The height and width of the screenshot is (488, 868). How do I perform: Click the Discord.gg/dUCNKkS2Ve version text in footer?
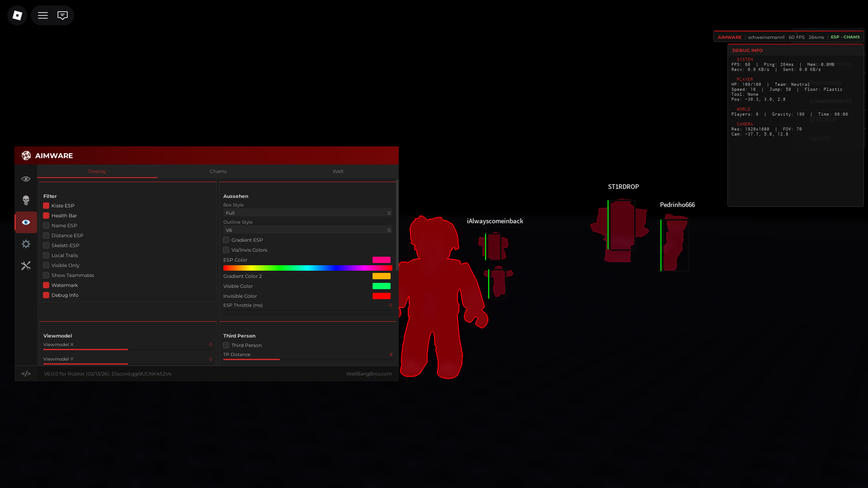tap(108, 374)
